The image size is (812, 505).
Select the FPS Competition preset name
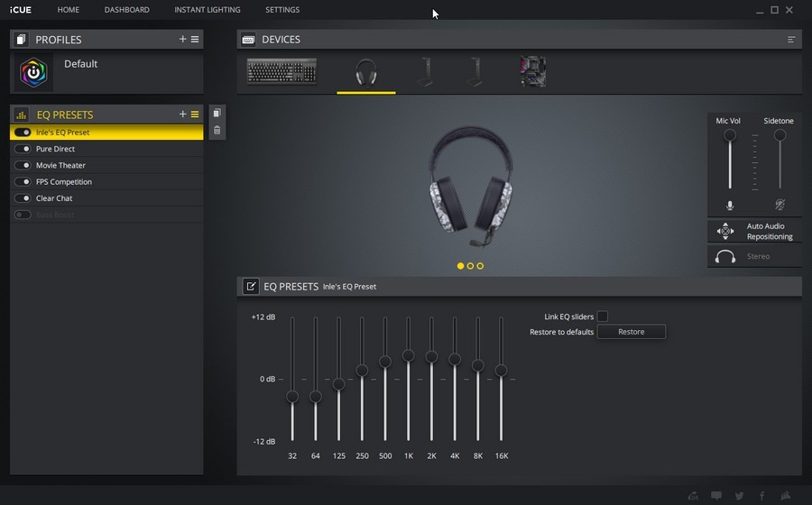(64, 181)
